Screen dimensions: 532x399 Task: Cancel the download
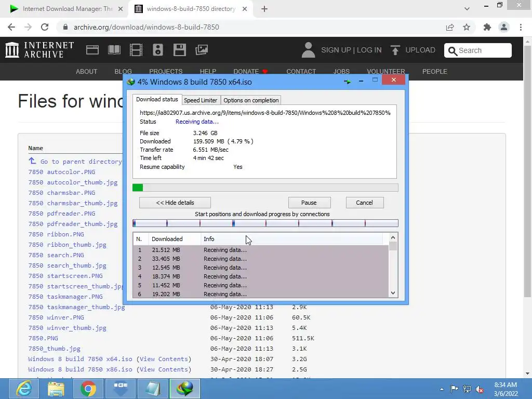pyautogui.click(x=364, y=203)
